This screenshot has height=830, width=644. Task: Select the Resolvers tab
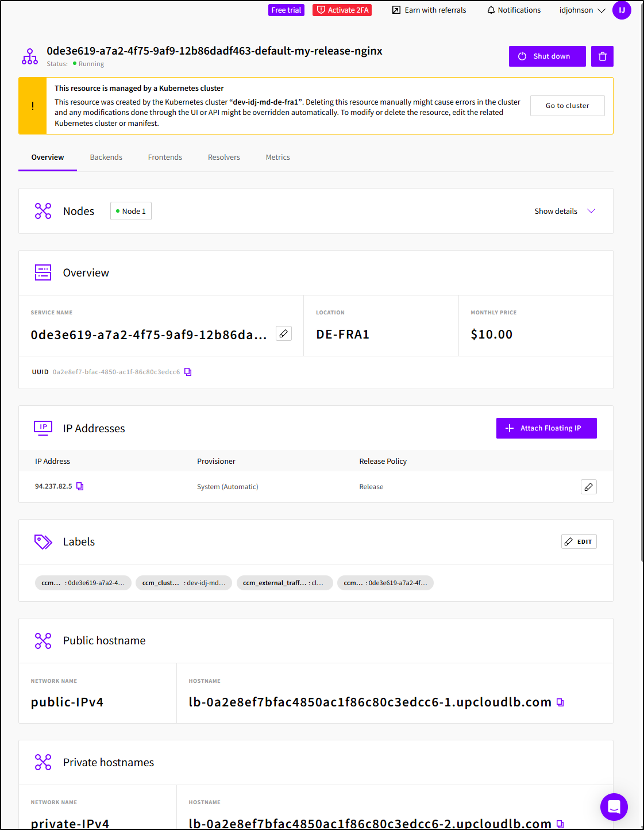[x=224, y=157]
